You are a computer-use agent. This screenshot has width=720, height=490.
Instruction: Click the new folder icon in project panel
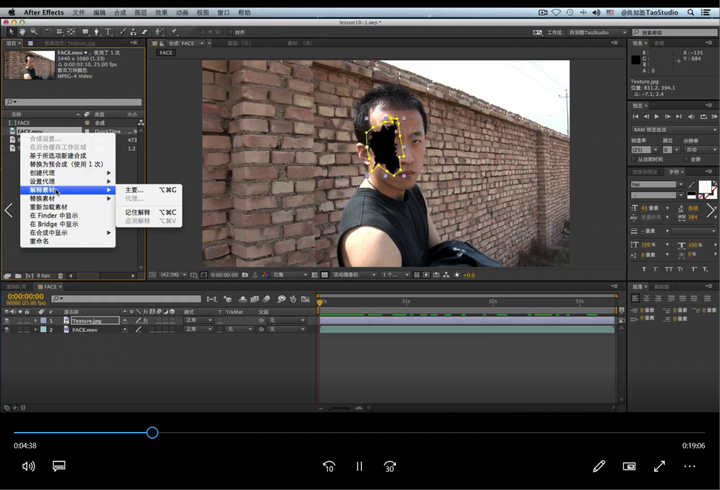coord(18,276)
